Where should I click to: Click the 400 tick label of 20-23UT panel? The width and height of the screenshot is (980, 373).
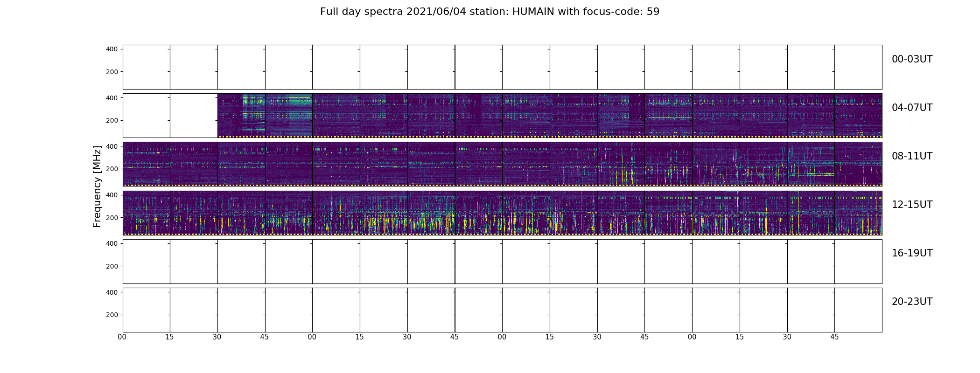pyautogui.click(x=112, y=292)
